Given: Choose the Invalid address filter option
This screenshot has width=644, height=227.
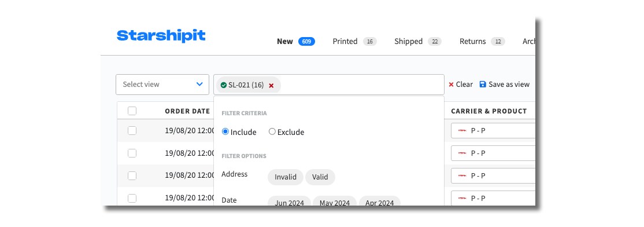Looking at the screenshot, I should (x=286, y=177).
